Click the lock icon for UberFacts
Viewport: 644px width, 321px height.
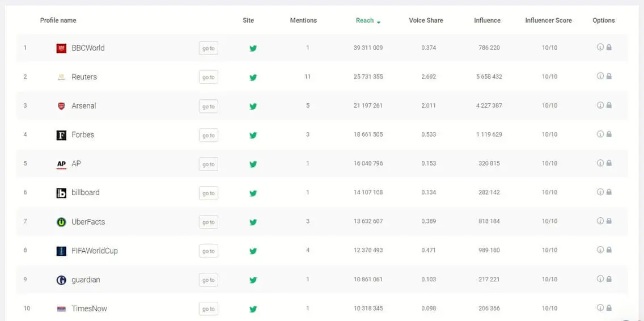pos(609,221)
